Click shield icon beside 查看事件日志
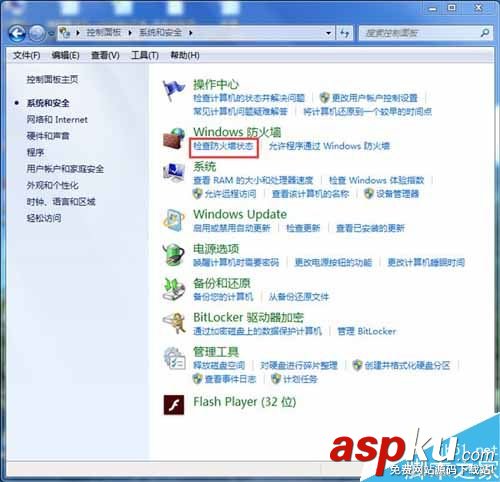The height and width of the screenshot is (482, 500). [x=197, y=379]
